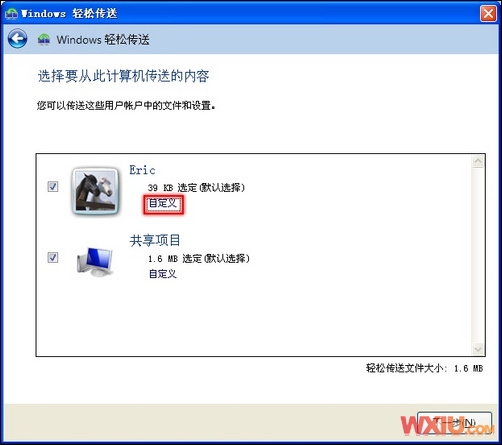This screenshot has width=502, height=445.
Task: Go back with the blue arrow button
Action: pos(17,39)
